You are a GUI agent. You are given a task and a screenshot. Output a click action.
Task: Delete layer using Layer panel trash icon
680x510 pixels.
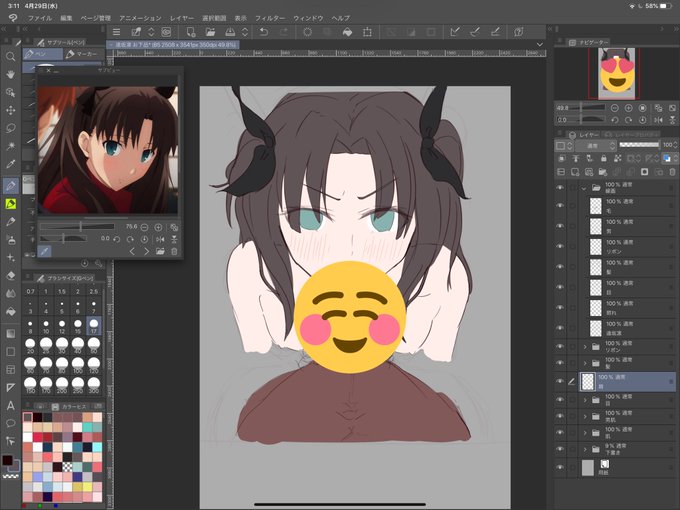(x=672, y=172)
